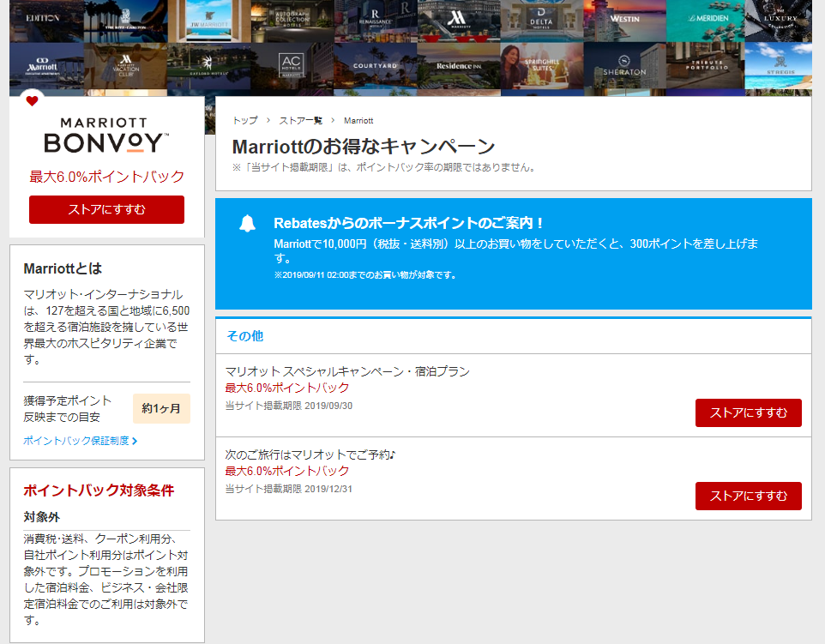Image resolution: width=825 pixels, height=644 pixels.
Task: Click the Marriott breadcrumb item
Action: (358, 121)
